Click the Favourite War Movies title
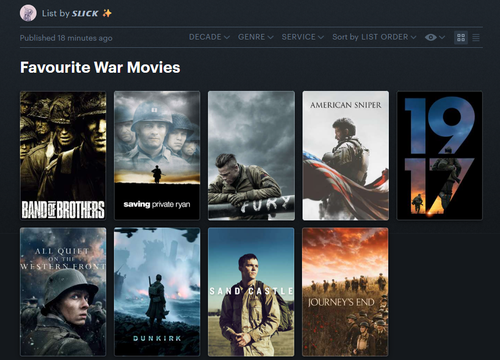Screen dimensions: 500x360 pos(100,67)
